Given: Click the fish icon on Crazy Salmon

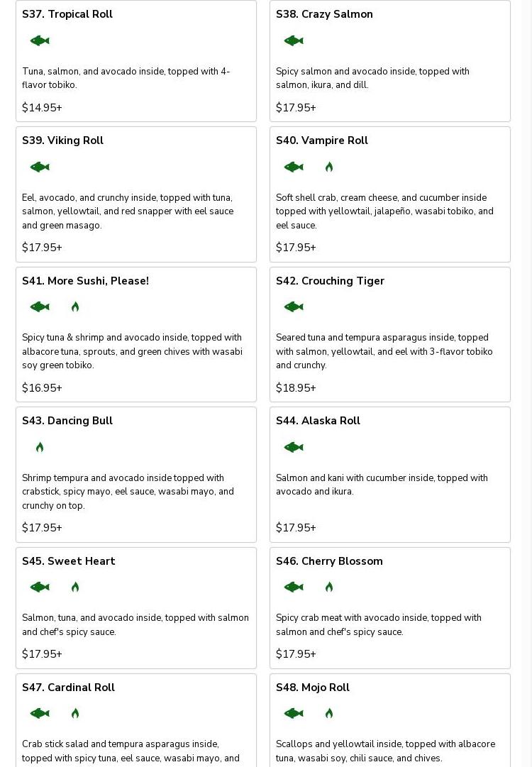Looking at the screenshot, I should pos(294,41).
